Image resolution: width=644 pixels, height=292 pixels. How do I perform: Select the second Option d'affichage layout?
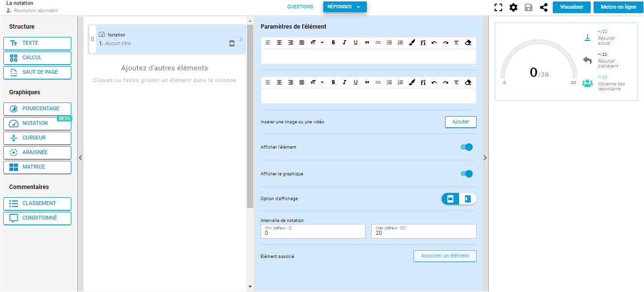pyautogui.click(x=468, y=199)
